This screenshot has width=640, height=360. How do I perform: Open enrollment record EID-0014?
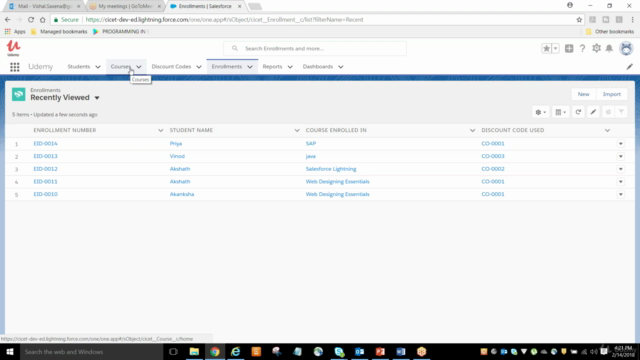click(x=45, y=144)
